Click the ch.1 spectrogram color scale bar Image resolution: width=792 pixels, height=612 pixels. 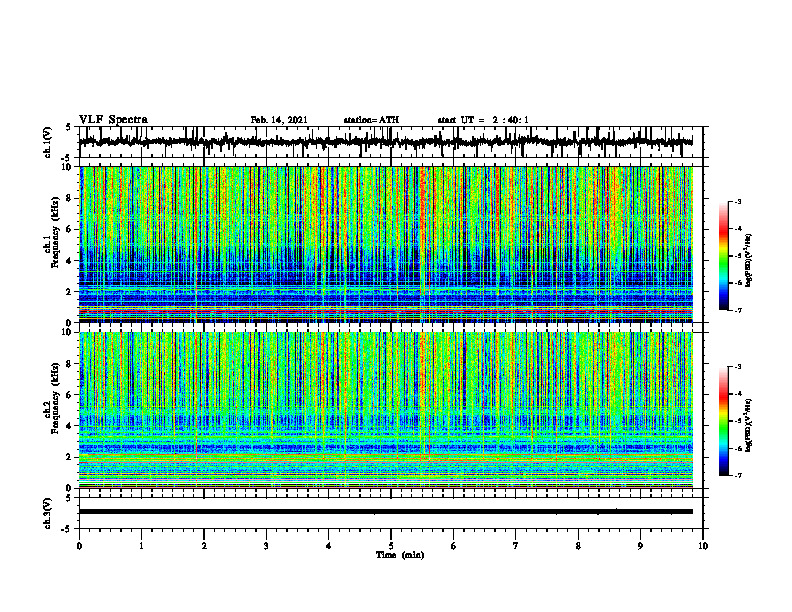724,256
